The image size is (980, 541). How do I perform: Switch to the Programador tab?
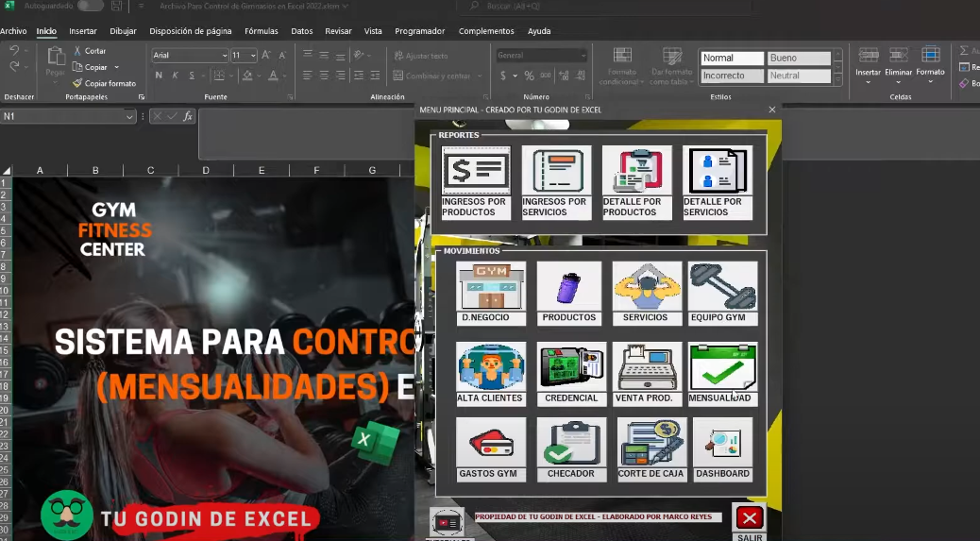tap(419, 30)
